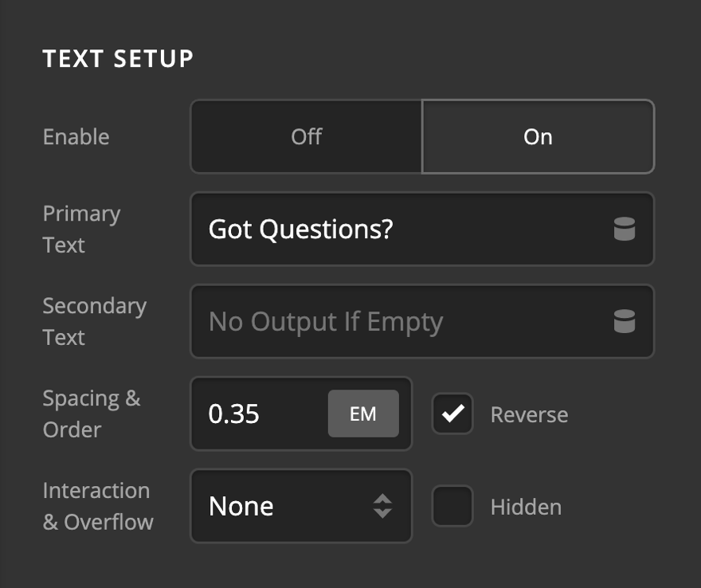Screen dimensions: 701x588
Task: Click the TEXT SETUP heading
Action: tap(118, 57)
